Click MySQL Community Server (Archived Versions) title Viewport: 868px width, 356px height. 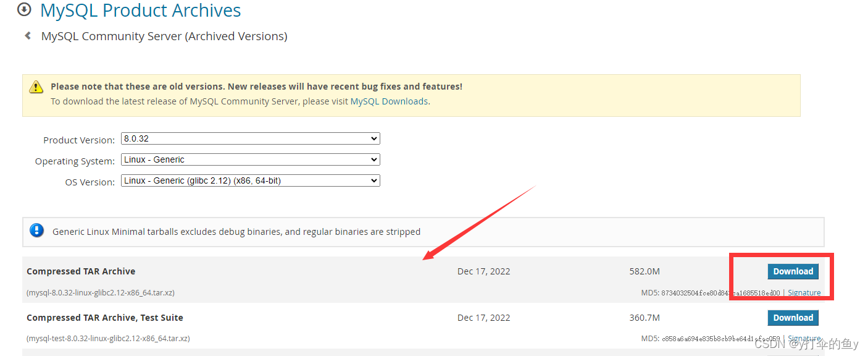coord(164,36)
